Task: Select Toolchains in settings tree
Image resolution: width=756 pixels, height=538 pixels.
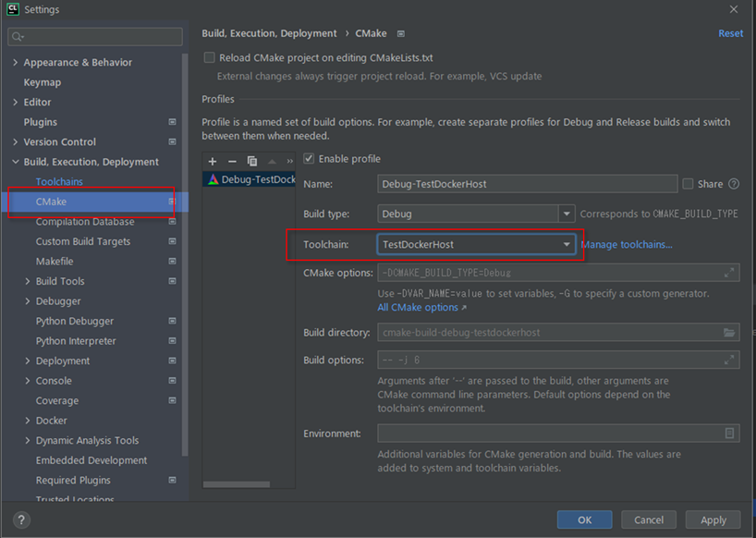Action: 59,182
